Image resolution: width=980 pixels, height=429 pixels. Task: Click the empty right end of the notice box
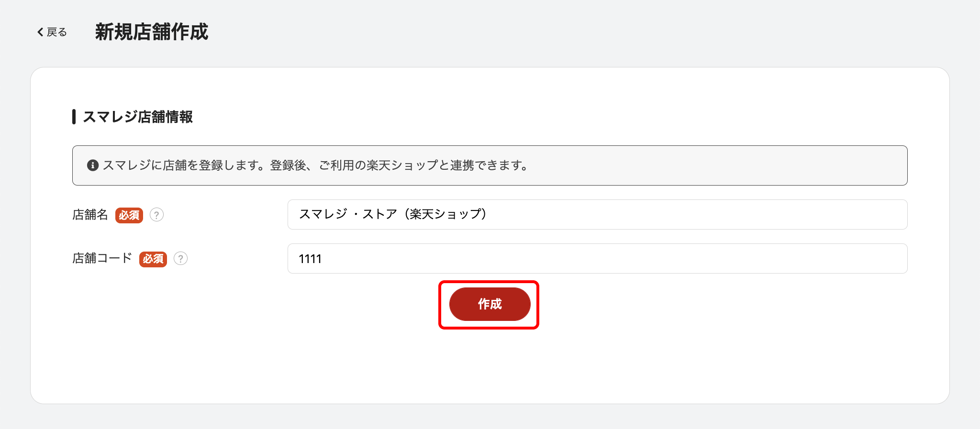tap(813, 165)
